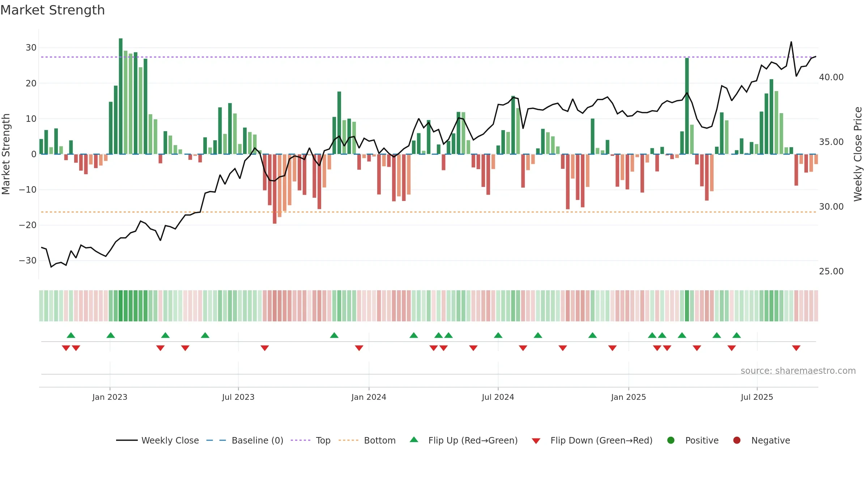Click the red flip-down triangle just before Jan 2024
The image size is (868, 488).
pos(359,348)
